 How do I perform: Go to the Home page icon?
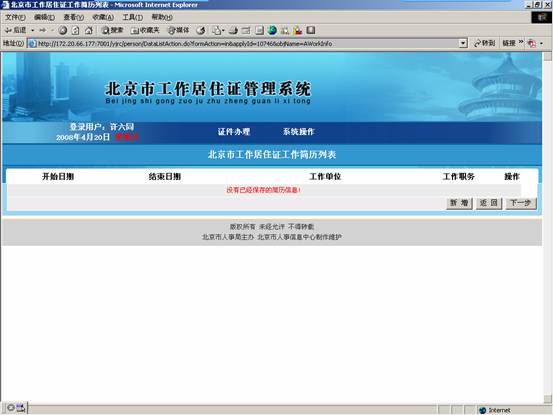pyautogui.click(x=89, y=31)
